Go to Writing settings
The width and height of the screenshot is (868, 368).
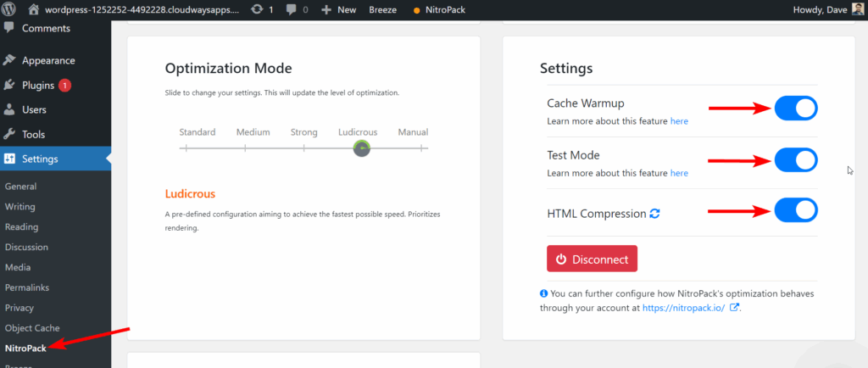click(20, 206)
